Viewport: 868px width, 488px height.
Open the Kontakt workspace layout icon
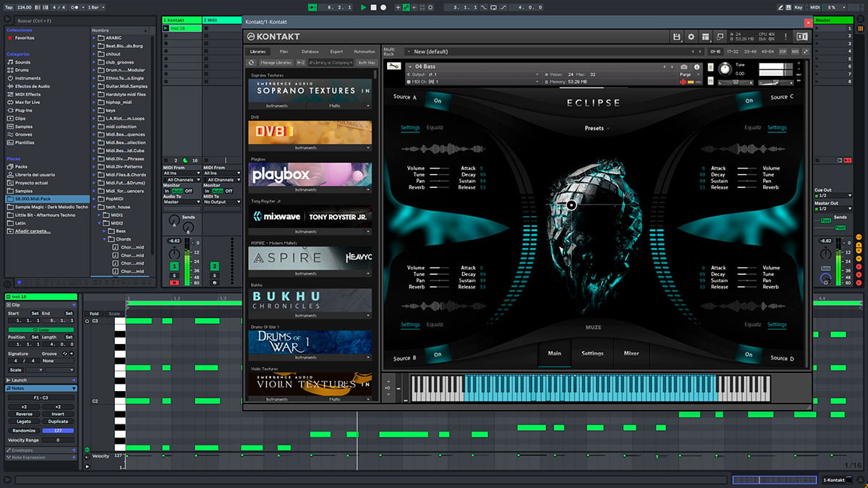pyautogui.click(x=705, y=36)
